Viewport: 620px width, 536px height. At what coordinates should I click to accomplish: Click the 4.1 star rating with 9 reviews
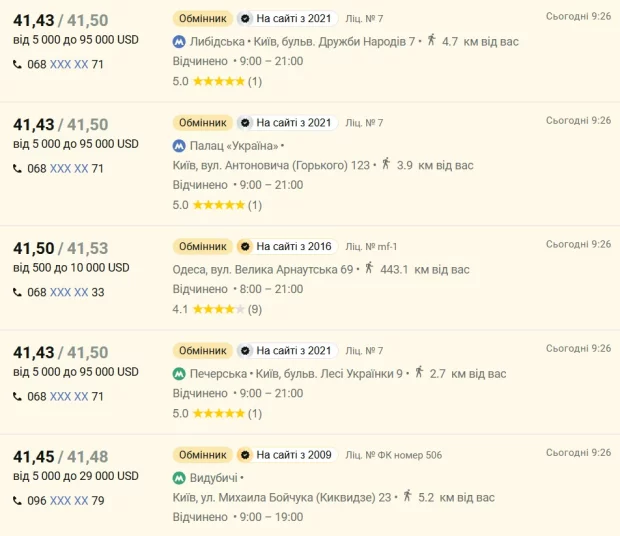[x=217, y=310]
